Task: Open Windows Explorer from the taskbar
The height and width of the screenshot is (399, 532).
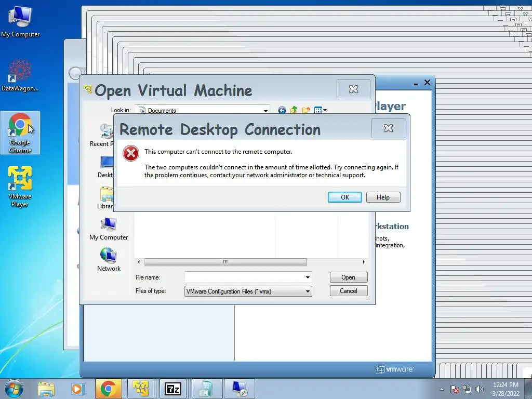Action: click(46, 389)
